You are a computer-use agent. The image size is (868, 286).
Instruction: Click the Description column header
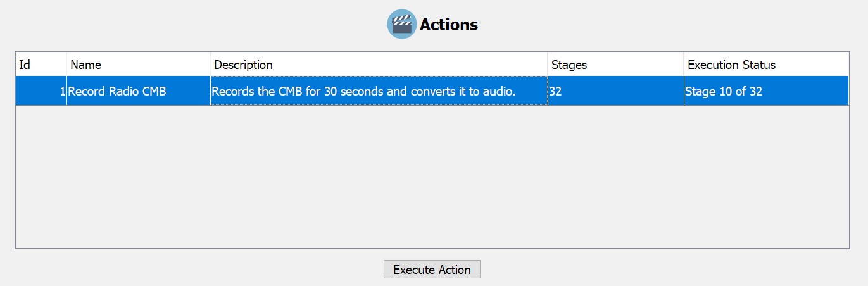[379, 65]
